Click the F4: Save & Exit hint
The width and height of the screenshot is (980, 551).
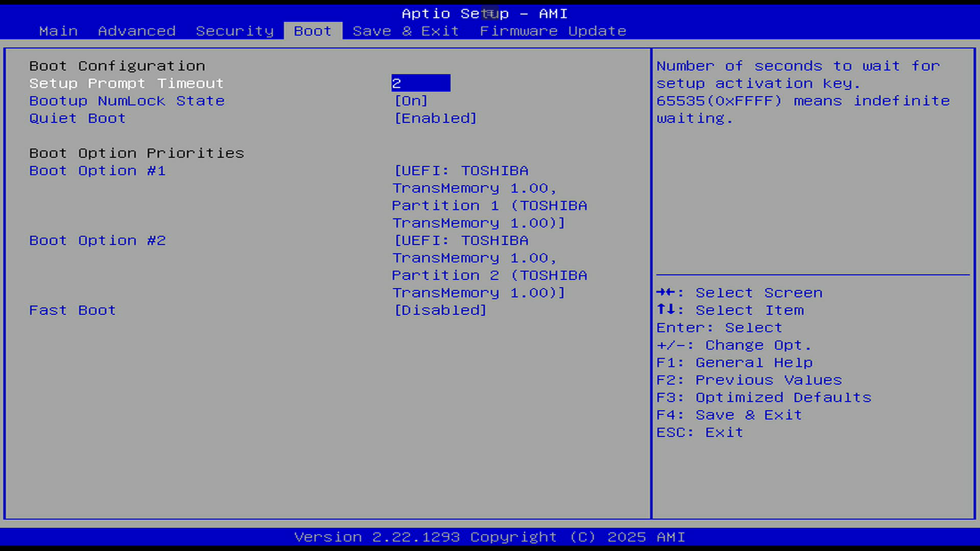729,415
